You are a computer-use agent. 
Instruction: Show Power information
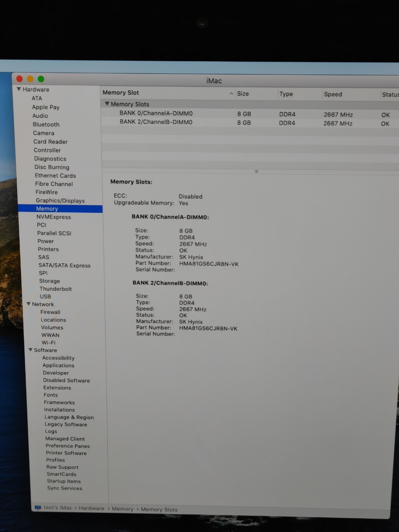pyautogui.click(x=46, y=241)
